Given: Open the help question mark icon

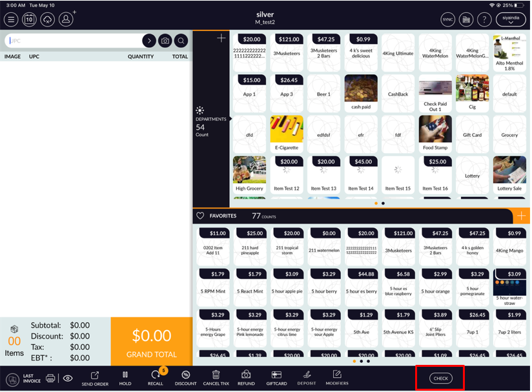Looking at the screenshot, I should [x=484, y=19].
